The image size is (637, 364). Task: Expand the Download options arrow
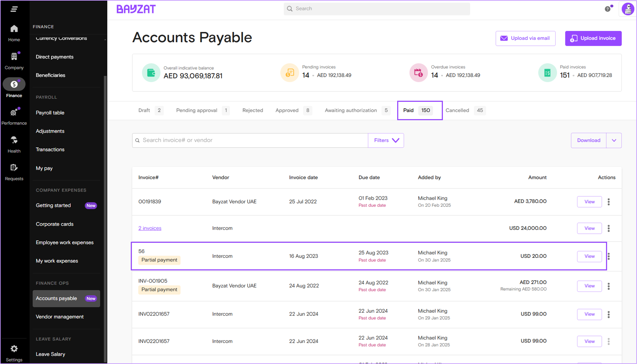614,141
